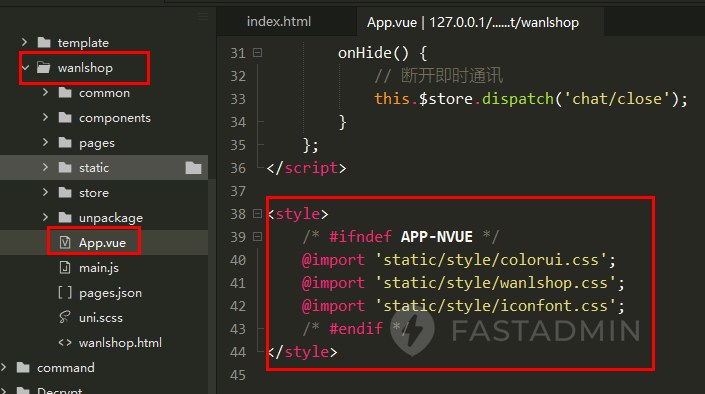The height and width of the screenshot is (394, 705).
Task: Click the Chinese comment on line 32
Action: (438, 76)
